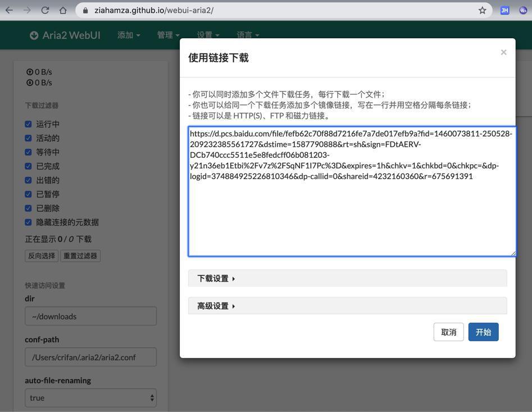532x412 pixels.
Task: Click the 开始 button to start download
Action: tap(484, 332)
